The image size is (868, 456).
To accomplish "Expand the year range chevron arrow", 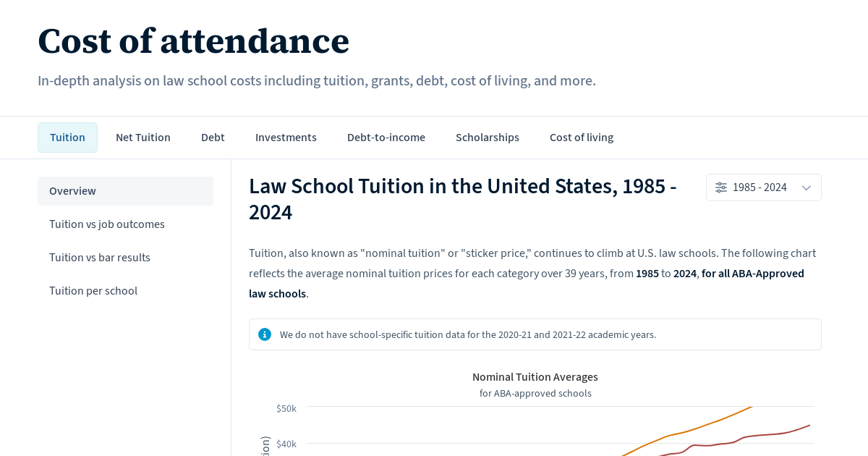I will click(x=807, y=187).
